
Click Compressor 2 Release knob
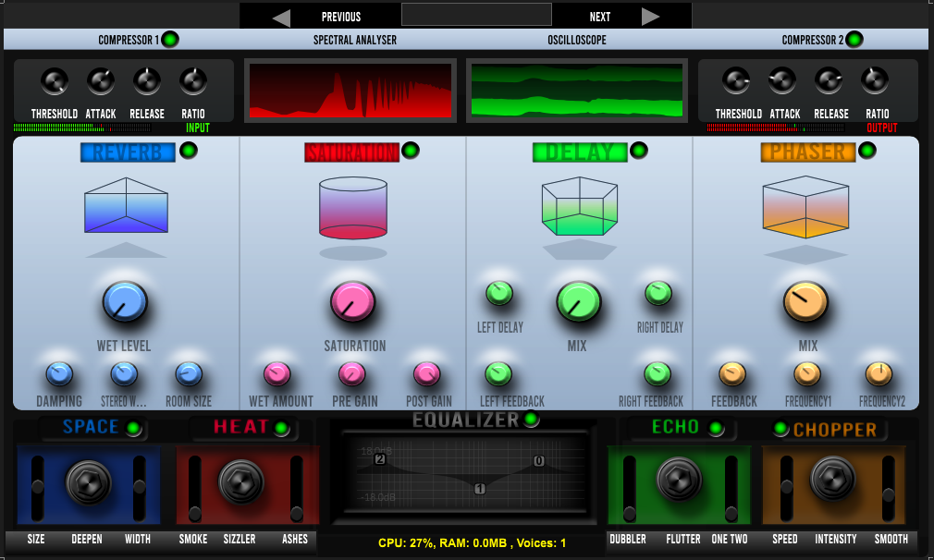pos(829,81)
